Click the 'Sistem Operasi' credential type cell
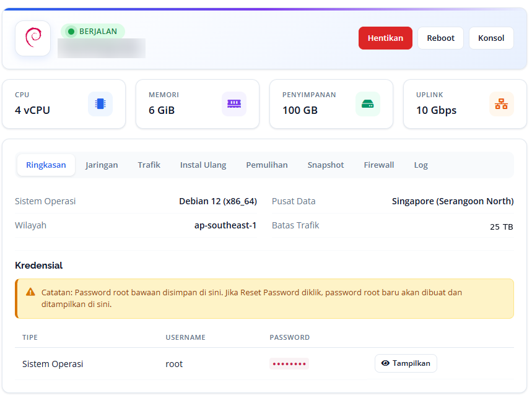Image resolution: width=532 pixels, height=398 pixels. [x=53, y=364]
